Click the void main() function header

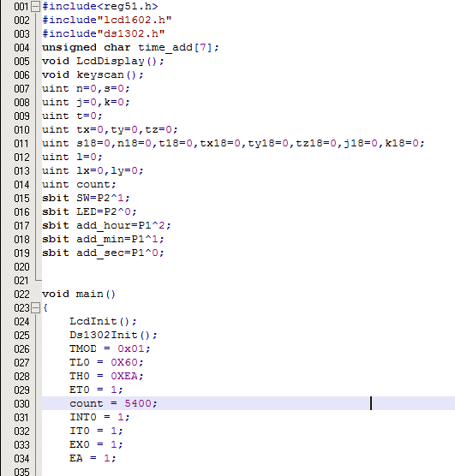click(x=79, y=295)
